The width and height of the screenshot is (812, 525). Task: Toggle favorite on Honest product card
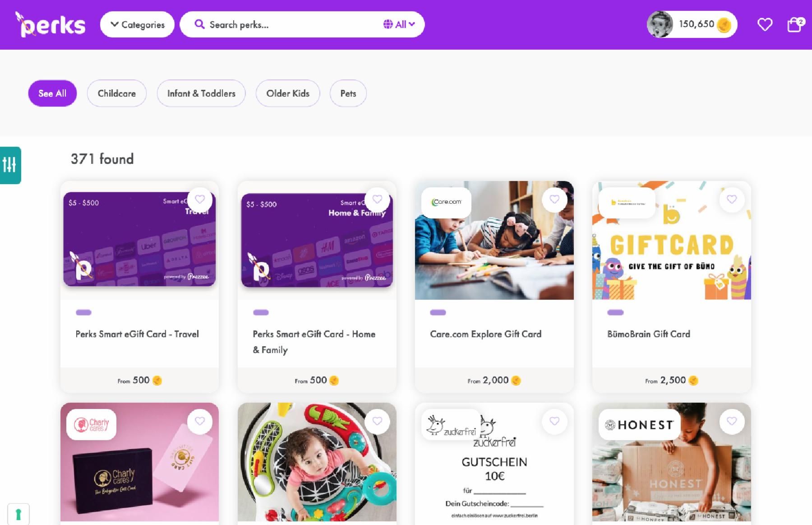pos(732,421)
